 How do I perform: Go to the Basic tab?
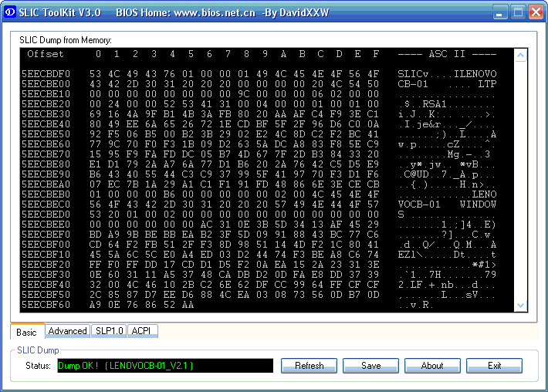click(27, 332)
